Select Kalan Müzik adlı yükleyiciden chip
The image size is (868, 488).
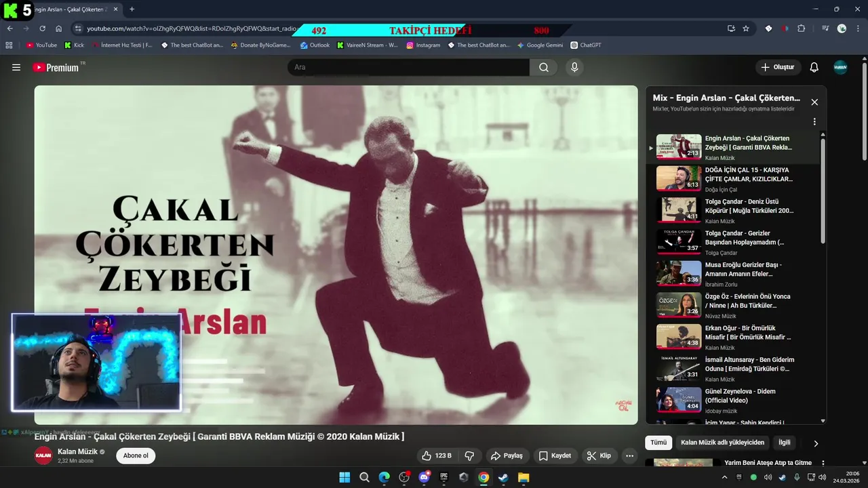tap(722, 443)
